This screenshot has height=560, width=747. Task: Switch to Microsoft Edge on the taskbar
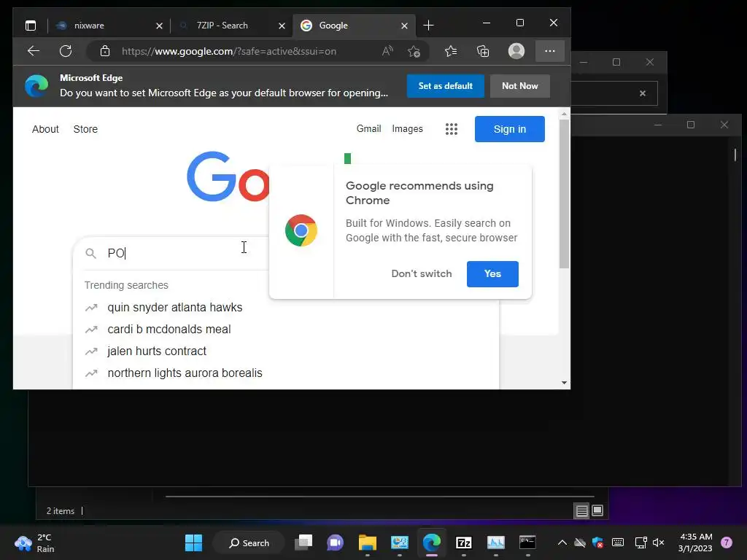click(432, 542)
